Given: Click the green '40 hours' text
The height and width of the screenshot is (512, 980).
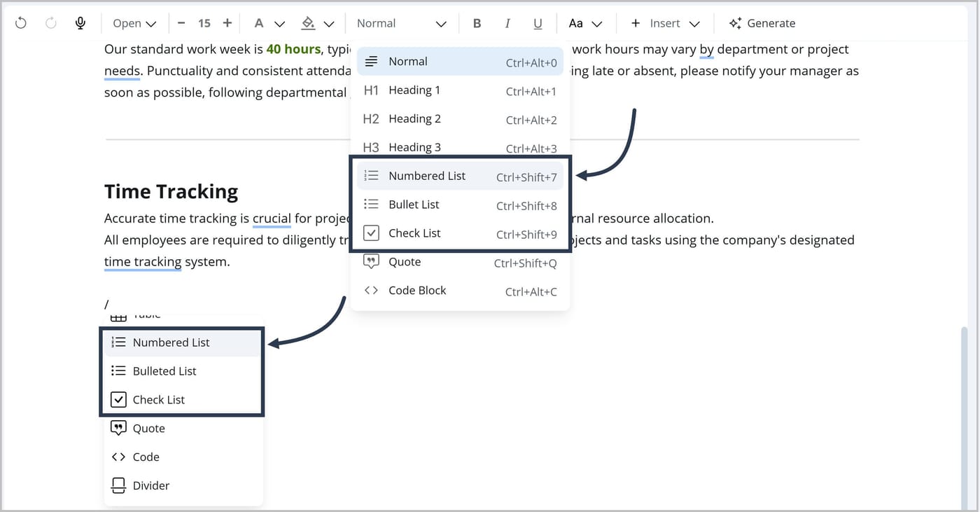Looking at the screenshot, I should (293, 49).
